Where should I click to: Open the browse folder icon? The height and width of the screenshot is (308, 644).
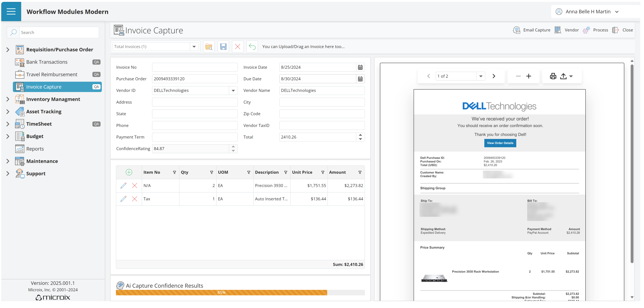click(x=209, y=47)
